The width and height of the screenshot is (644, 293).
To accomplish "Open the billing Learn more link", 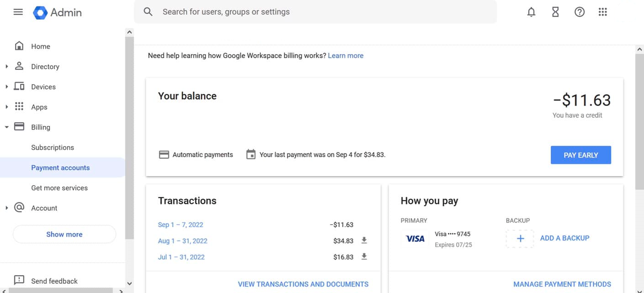I will click(x=346, y=55).
